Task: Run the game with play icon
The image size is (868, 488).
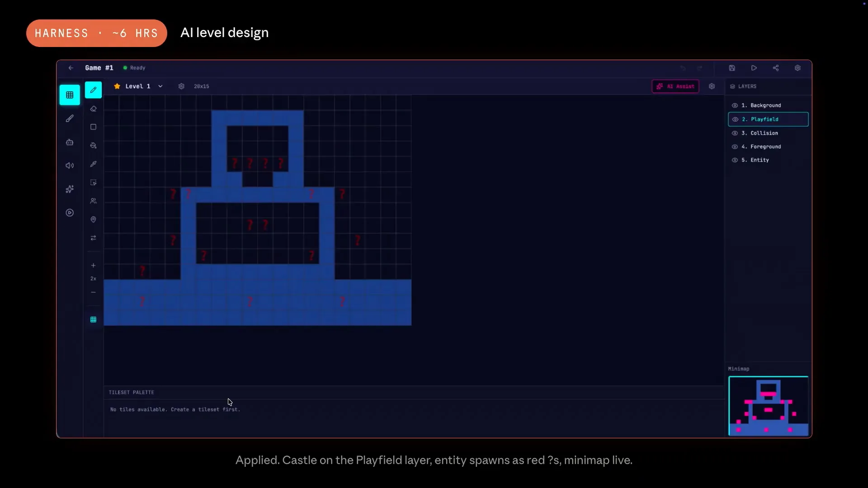Action: click(x=754, y=68)
